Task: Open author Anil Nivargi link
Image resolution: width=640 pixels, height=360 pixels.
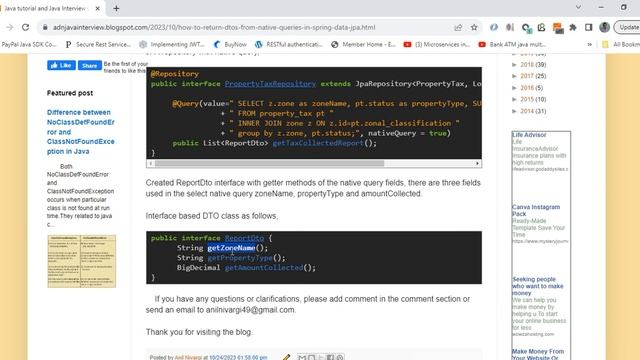Action: tap(188, 357)
